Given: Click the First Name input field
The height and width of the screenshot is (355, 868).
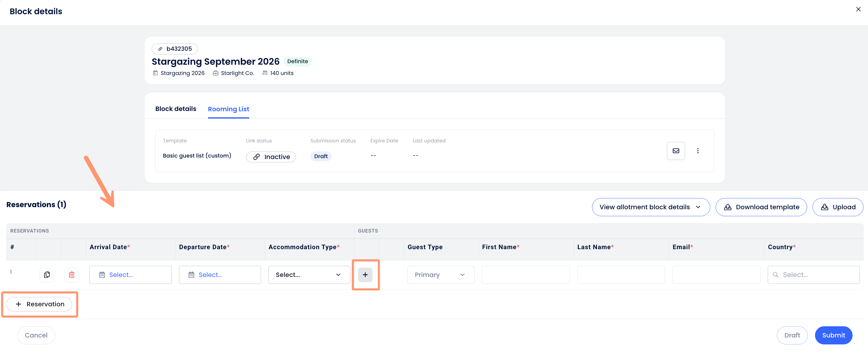Looking at the screenshot, I should pos(525,275).
